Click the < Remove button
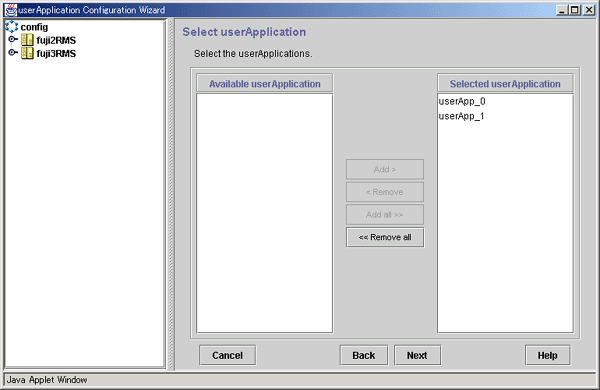This screenshot has width=600, height=390. tap(385, 192)
